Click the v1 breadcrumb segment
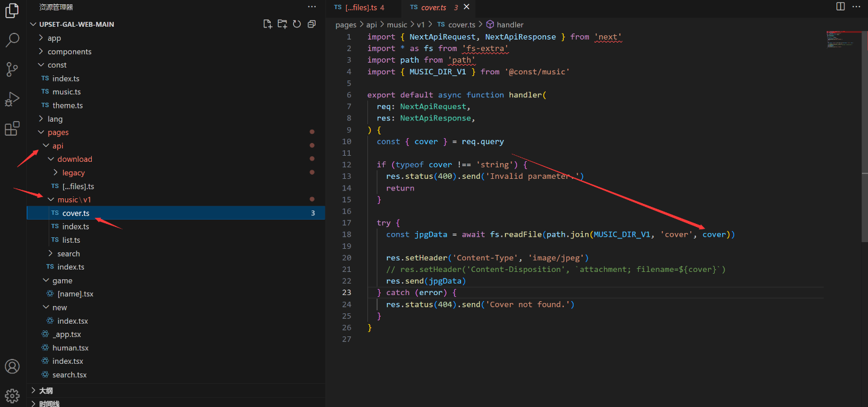 (420, 25)
